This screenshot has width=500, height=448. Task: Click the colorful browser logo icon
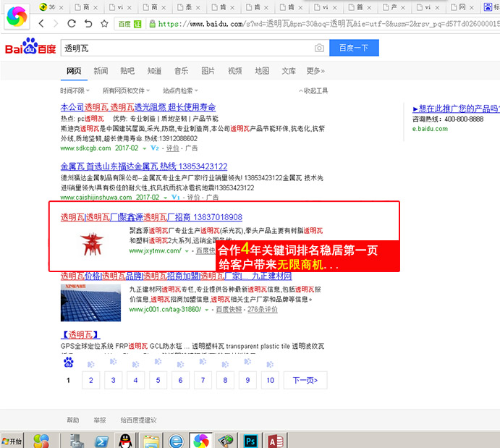tap(17, 17)
